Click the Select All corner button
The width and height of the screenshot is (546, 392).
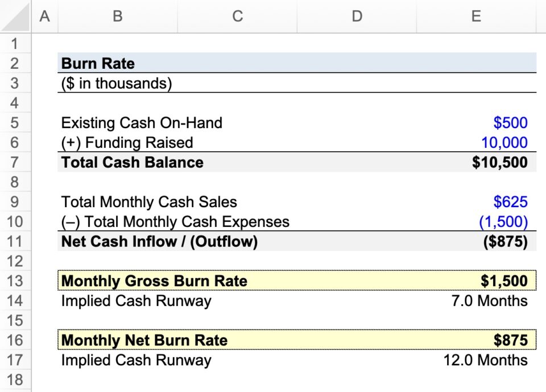(15, 16)
